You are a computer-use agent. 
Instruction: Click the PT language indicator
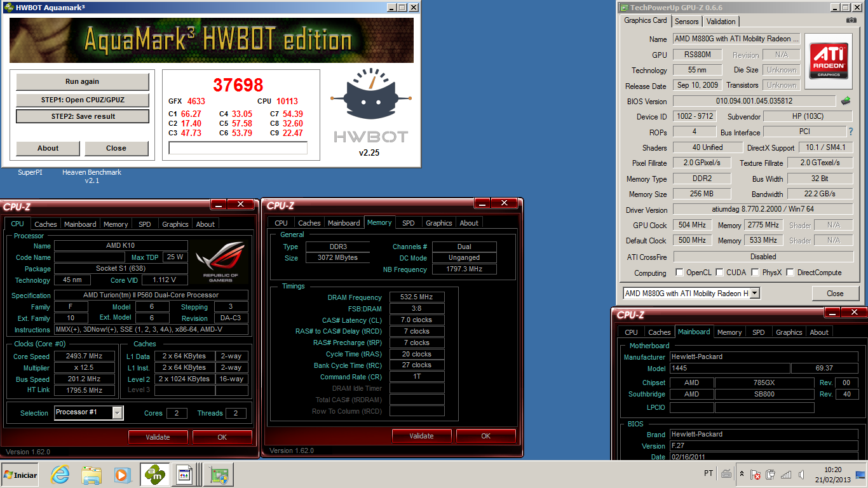(709, 474)
